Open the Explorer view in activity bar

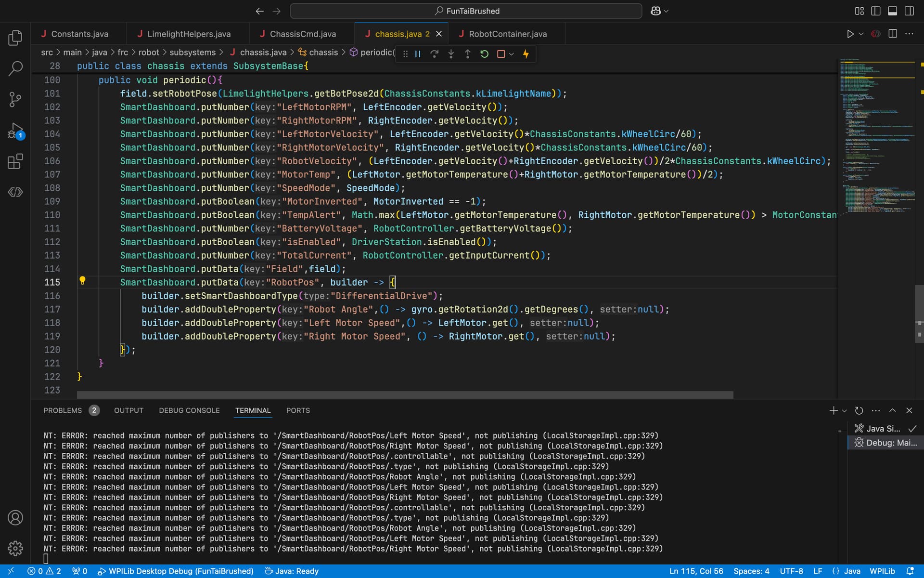(x=15, y=38)
